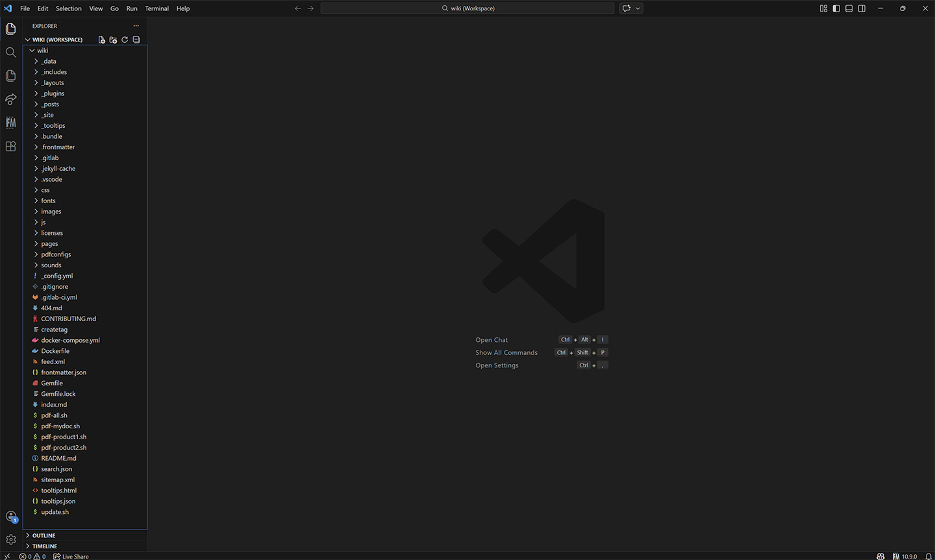Click the Open Chat shortcut hint
This screenshot has height=560, width=935.
pyautogui.click(x=492, y=340)
